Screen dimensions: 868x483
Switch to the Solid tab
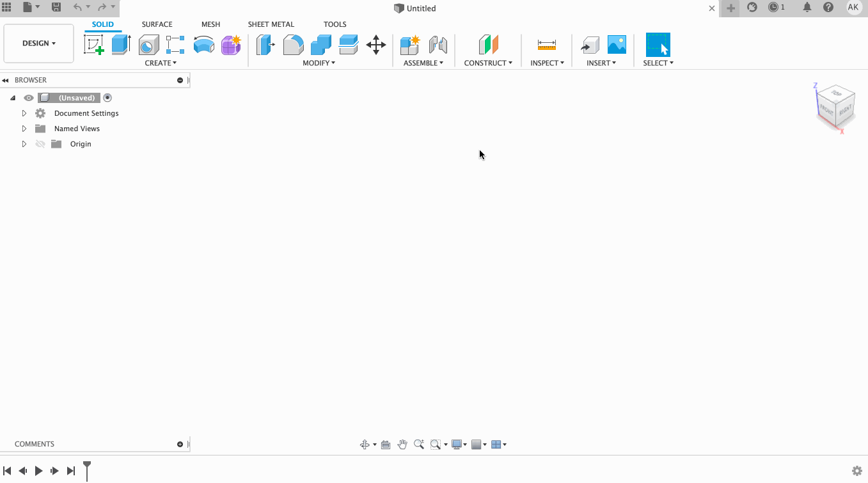(x=102, y=24)
